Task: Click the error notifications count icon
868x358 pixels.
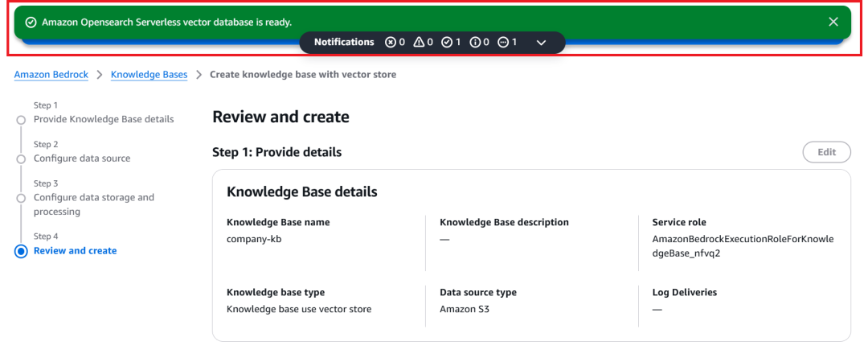Action: tap(391, 42)
